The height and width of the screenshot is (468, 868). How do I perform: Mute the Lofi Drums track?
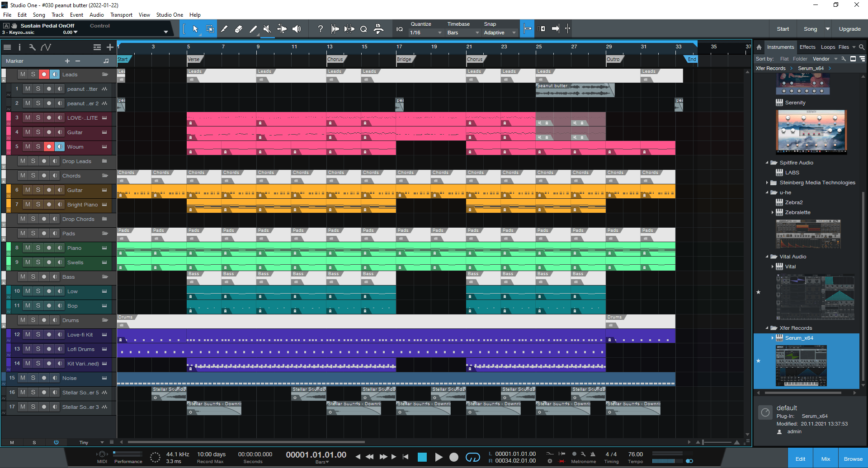tap(28, 349)
